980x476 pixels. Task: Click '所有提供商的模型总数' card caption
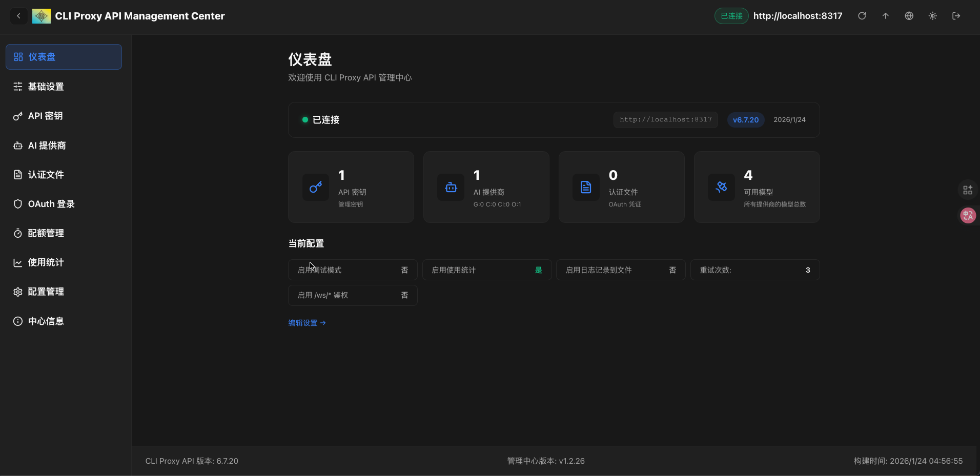774,204
